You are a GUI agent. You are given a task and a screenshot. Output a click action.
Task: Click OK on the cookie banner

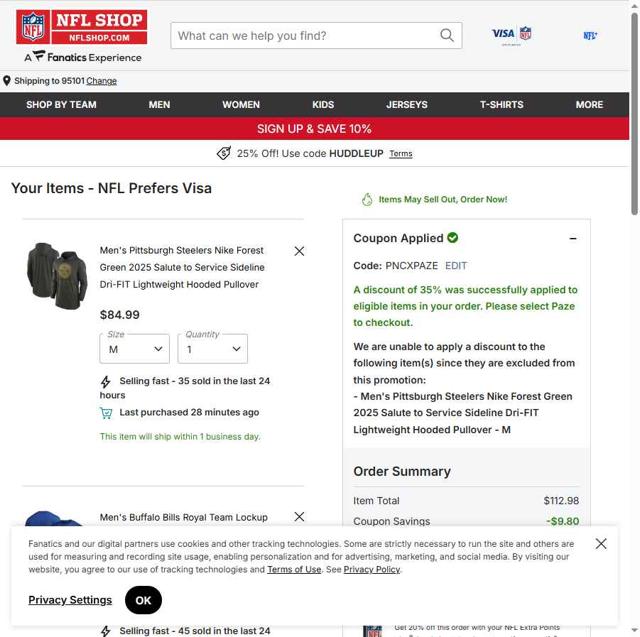pos(143,600)
